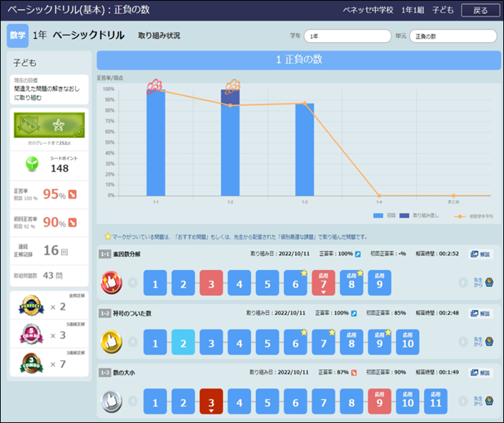The width and height of the screenshot is (504, 423).
Task: Open 解説 for 素因数分解
Action: pyautogui.click(x=481, y=254)
